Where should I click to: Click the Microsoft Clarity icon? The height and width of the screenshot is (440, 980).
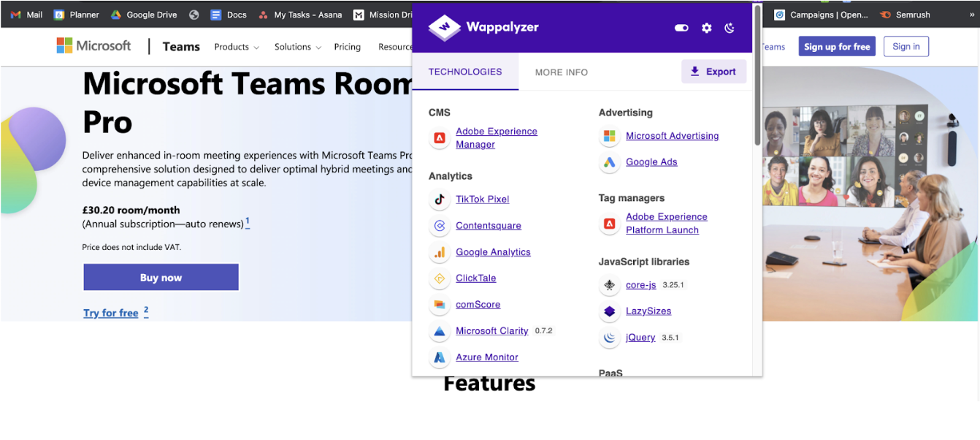(x=440, y=331)
